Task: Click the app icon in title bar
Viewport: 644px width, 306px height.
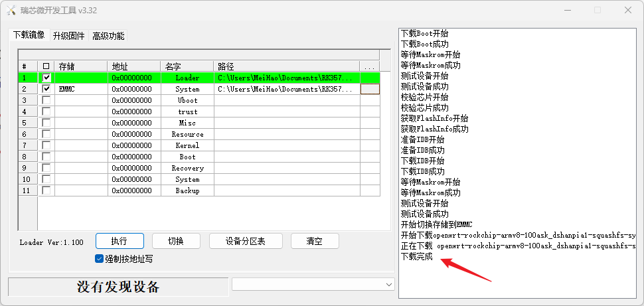Action: [10, 11]
